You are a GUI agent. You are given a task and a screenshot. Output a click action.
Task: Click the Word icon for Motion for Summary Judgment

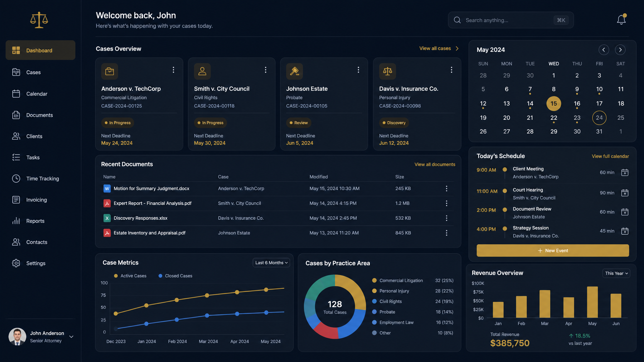(x=107, y=189)
